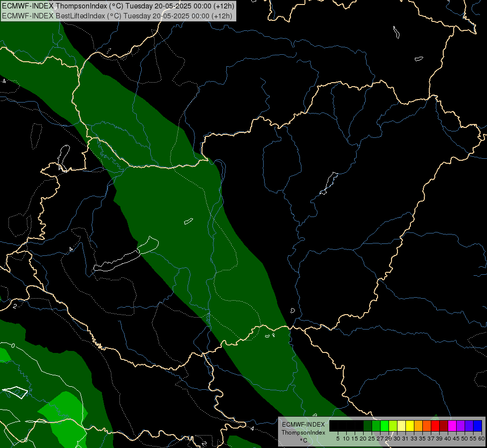Viewport: 487px width, 448px height.
Task: Click the ThompsonIndex label in the legend
Action: point(303,433)
